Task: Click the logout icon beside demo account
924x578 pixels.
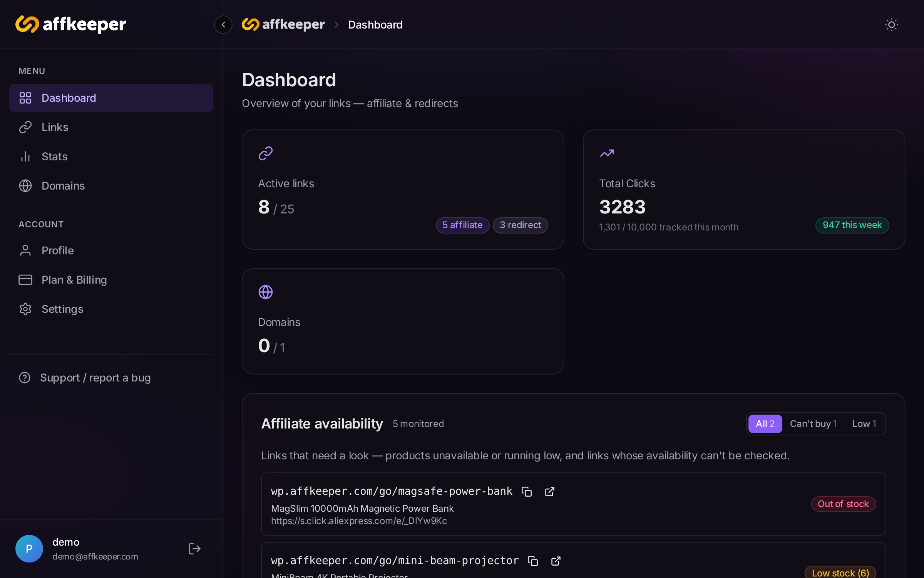Action: point(195,549)
